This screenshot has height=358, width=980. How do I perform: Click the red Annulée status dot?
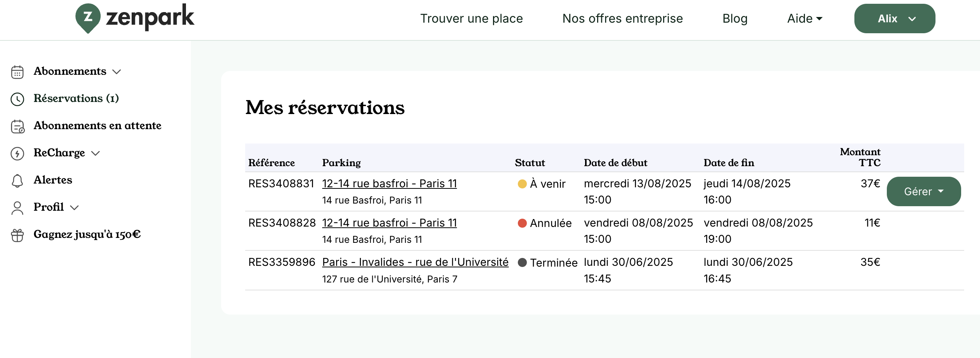click(522, 223)
